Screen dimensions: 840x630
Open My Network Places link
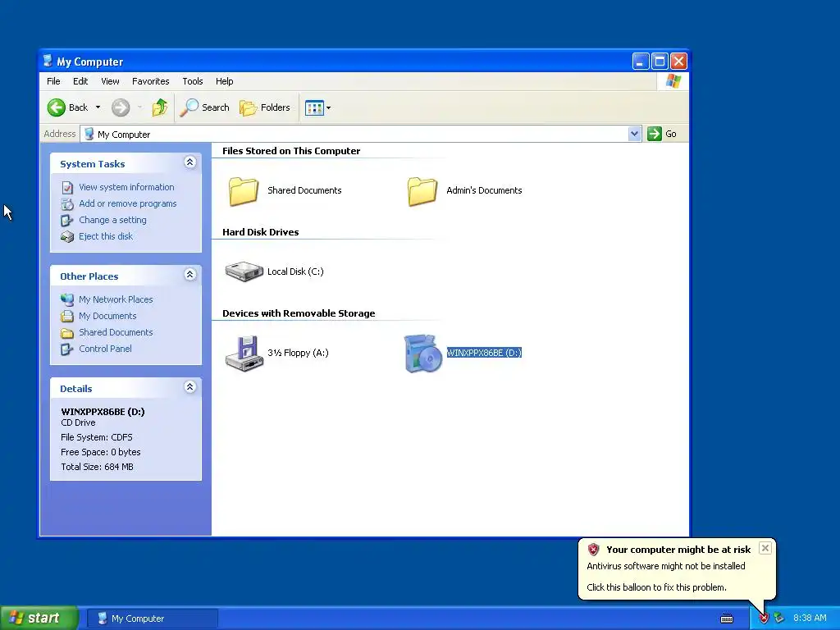click(116, 299)
